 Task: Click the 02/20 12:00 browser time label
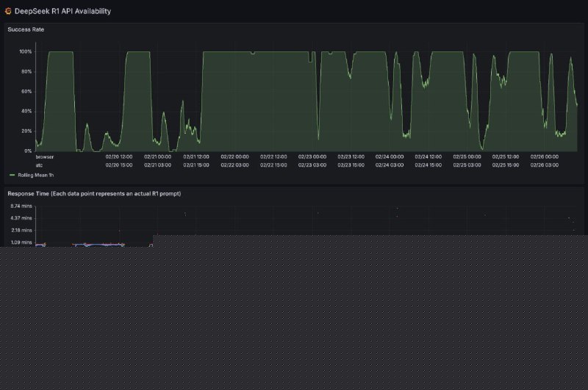(119, 157)
